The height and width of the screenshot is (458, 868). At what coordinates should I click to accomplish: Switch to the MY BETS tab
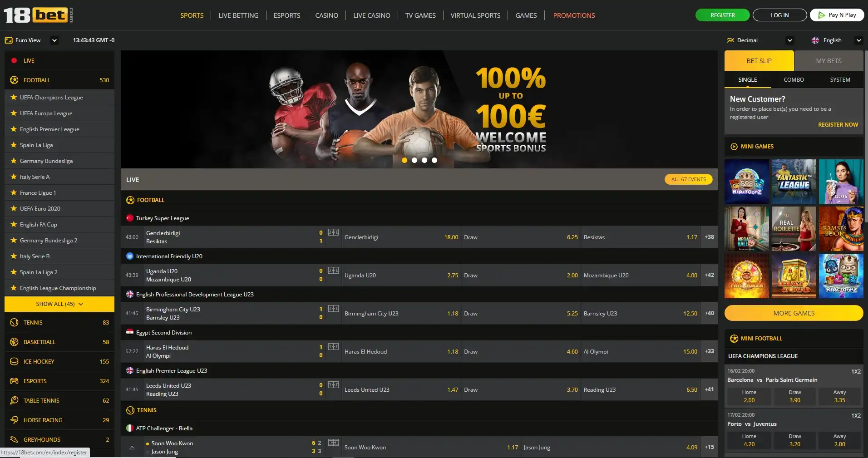829,60
